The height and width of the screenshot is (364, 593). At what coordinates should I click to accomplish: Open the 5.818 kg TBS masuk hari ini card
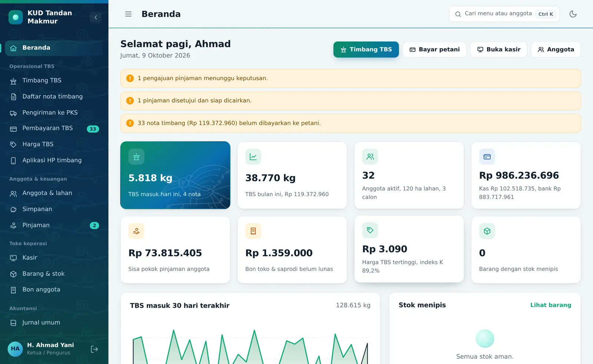click(175, 175)
